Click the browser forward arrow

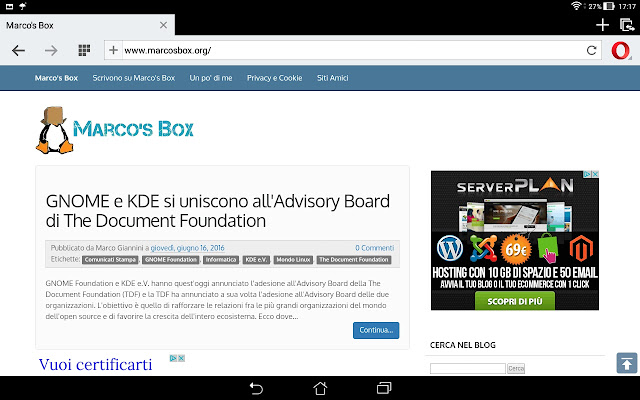(x=51, y=51)
